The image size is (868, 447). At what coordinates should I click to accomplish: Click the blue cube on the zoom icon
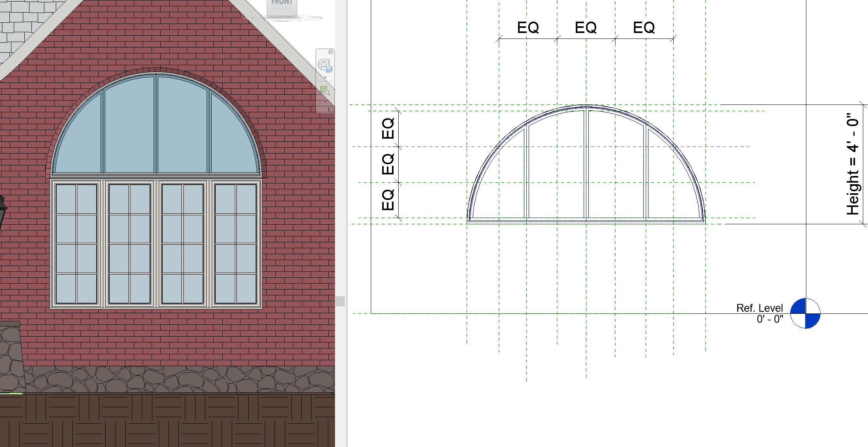click(x=329, y=70)
